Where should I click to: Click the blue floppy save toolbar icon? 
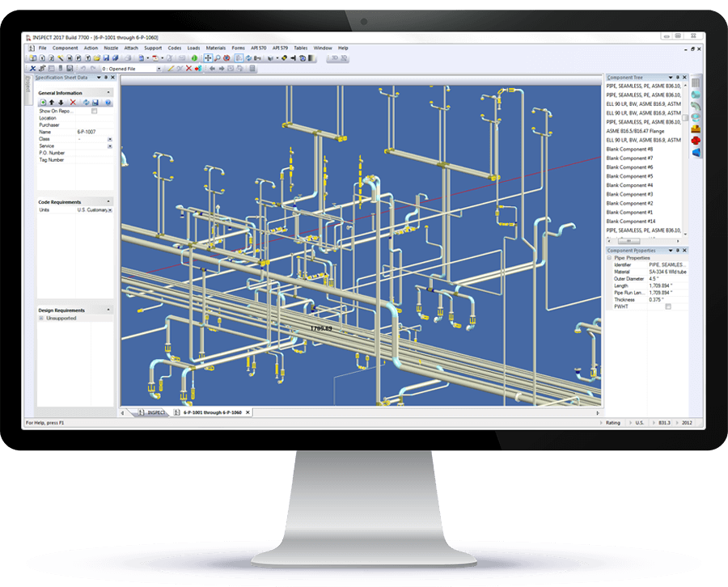click(x=106, y=58)
